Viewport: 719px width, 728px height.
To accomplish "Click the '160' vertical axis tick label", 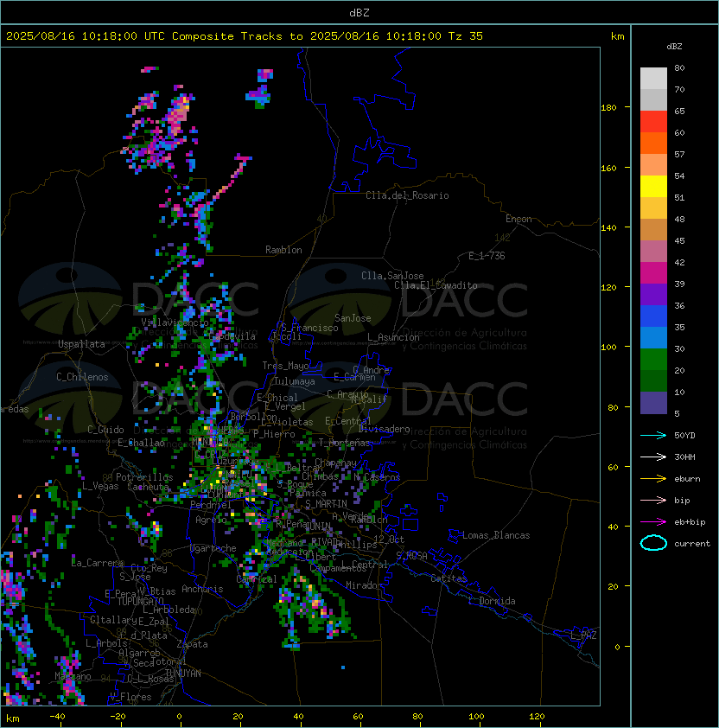I will [x=608, y=168].
